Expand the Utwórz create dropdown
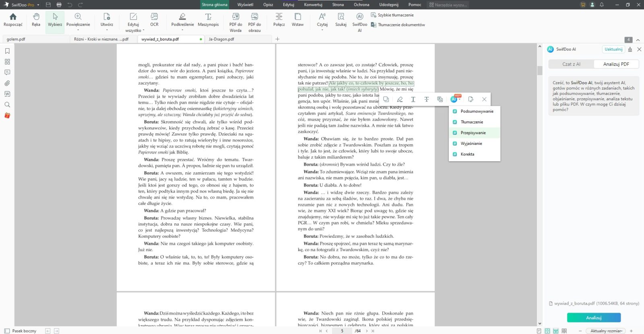Screen dimensions: 644x334 click(x=107, y=30)
